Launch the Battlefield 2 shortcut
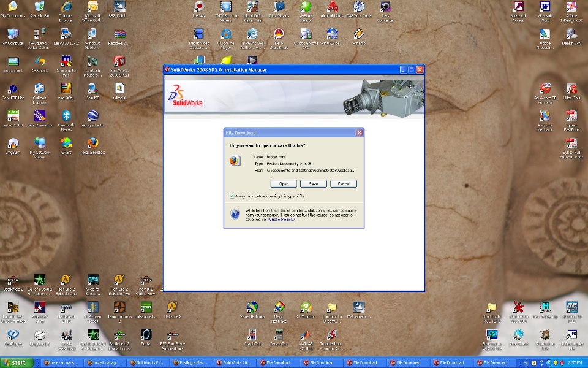Viewport: 588px width, 368px height. pos(13,283)
